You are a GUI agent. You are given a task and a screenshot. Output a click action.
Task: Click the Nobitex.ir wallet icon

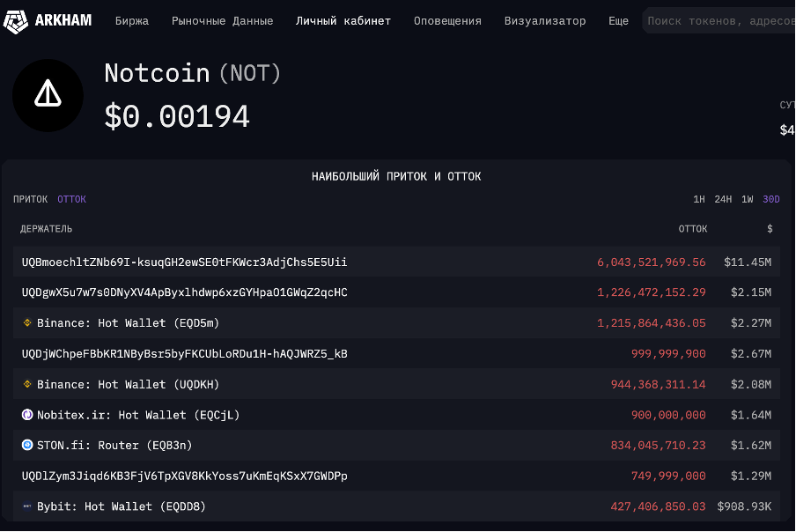point(27,414)
